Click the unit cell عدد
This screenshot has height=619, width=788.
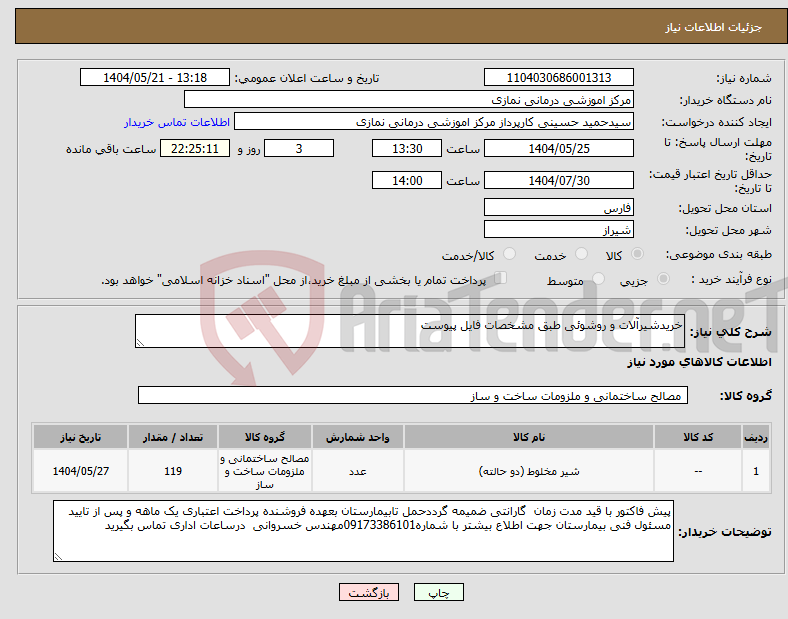click(357, 471)
